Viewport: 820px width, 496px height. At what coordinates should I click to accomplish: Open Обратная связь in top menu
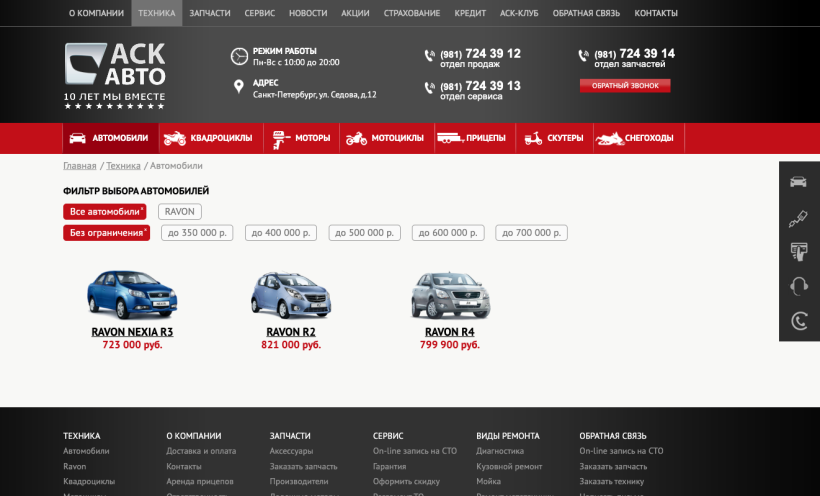pos(586,13)
